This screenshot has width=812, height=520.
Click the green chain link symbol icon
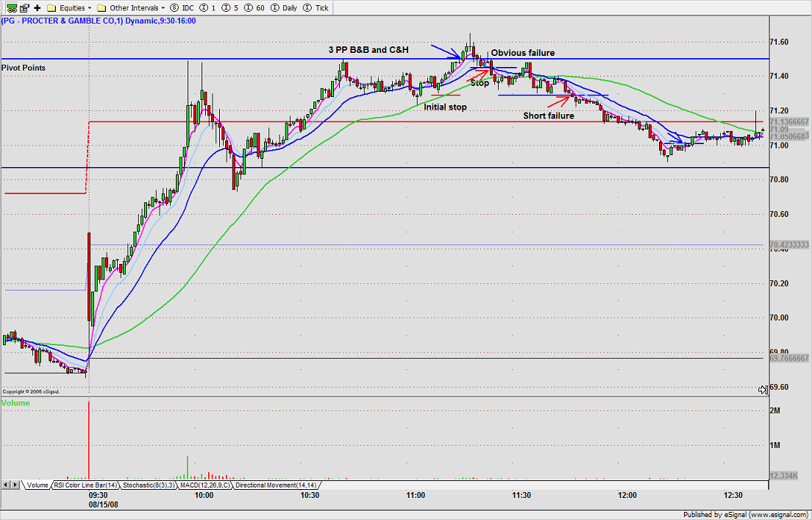click(x=11, y=8)
